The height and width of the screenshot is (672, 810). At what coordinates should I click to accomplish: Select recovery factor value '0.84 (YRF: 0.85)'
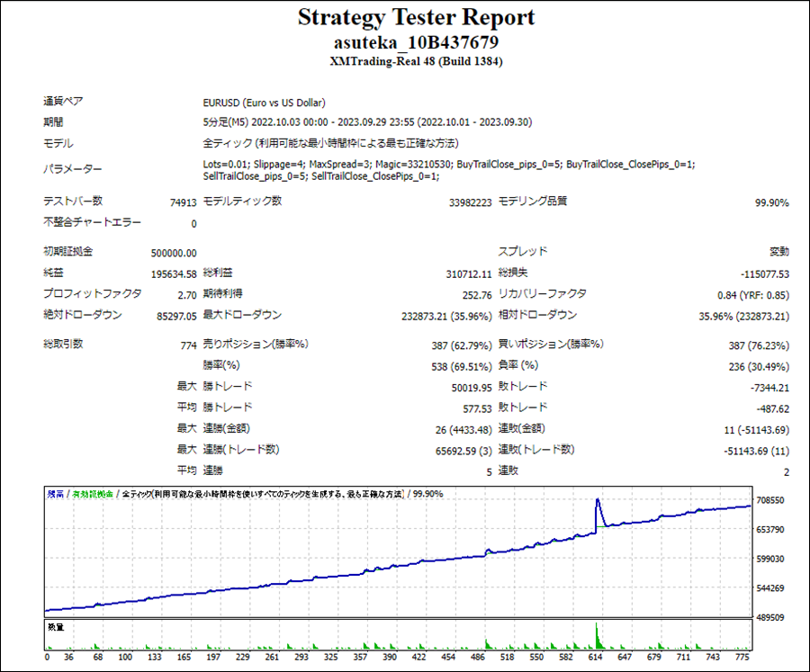(x=753, y=295)
